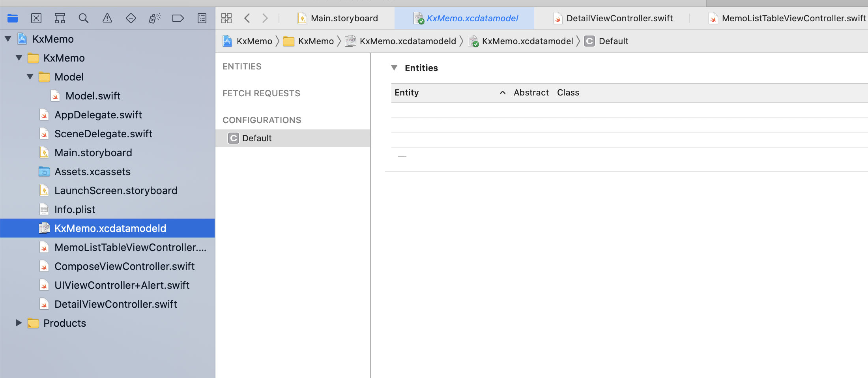This screenshot has width=868, height=378.
Task: Collapse the KxMemo group folder
Action: pos(19,58)
